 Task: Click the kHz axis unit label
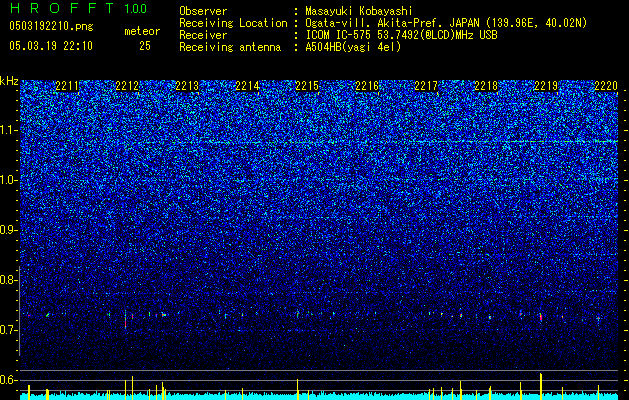coord(9,81)
